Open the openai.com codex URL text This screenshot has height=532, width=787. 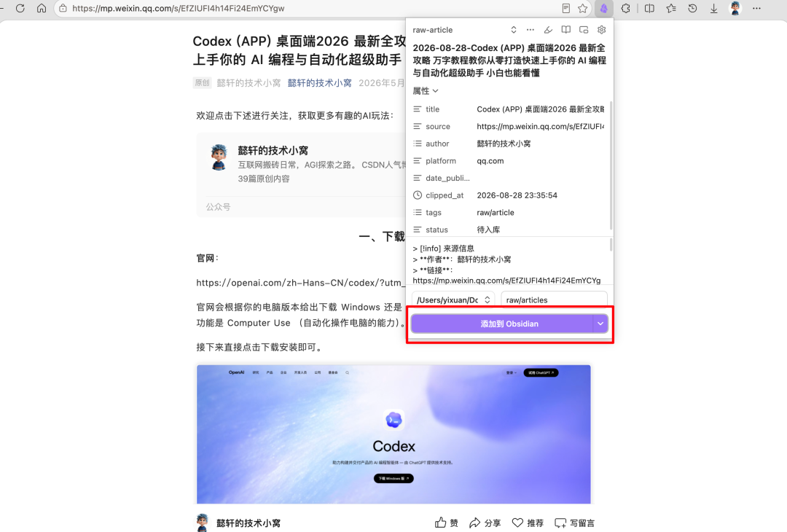click(301, 283)
